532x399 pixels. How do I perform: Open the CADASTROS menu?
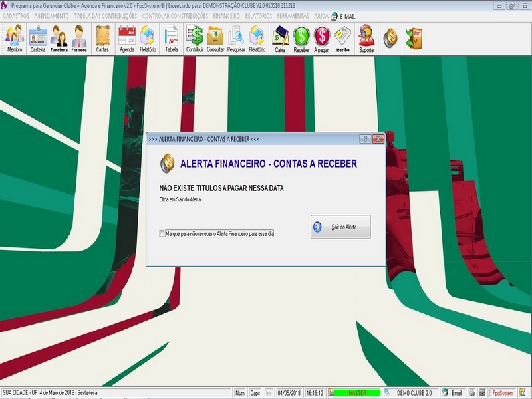coord(16,16)
